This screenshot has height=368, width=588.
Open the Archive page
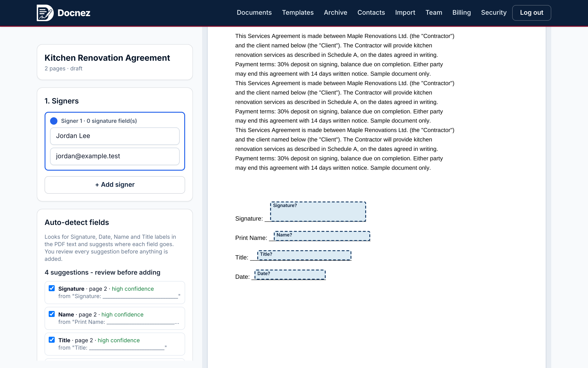click(335, 13)
